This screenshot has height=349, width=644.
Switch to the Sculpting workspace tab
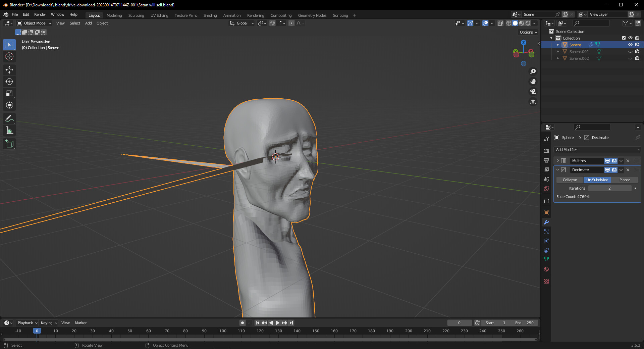coord(136,15)
